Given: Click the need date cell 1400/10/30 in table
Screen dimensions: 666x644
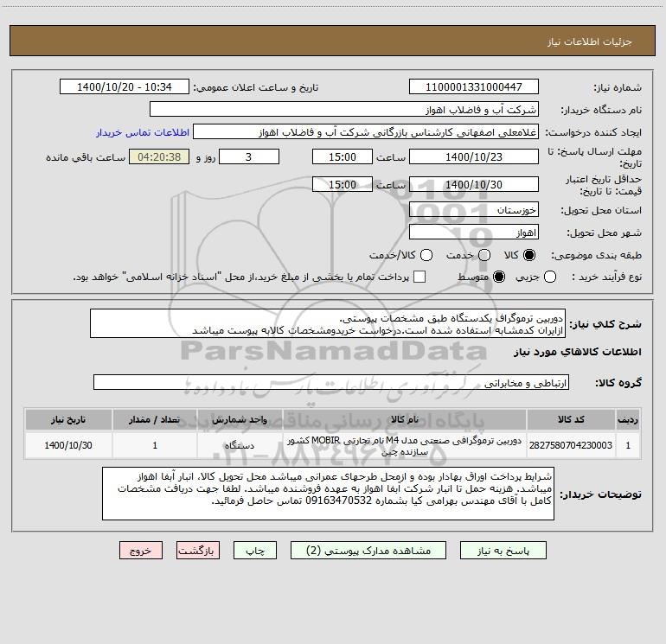Looking at the screenshot, I should pyautogui.click(x=68, y=445).
